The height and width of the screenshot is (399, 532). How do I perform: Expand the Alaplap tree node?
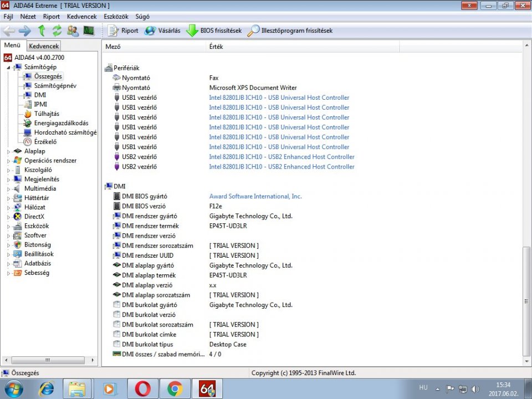[8, 152]
